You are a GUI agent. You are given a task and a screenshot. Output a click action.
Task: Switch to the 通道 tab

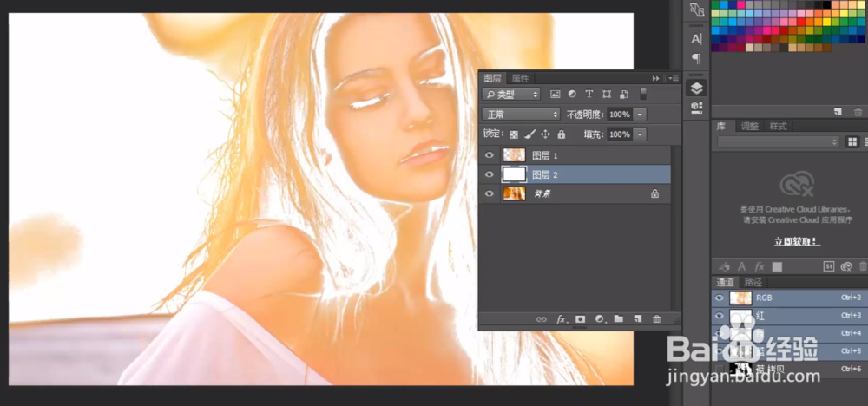pyautogui.click(x=725, y=282)
